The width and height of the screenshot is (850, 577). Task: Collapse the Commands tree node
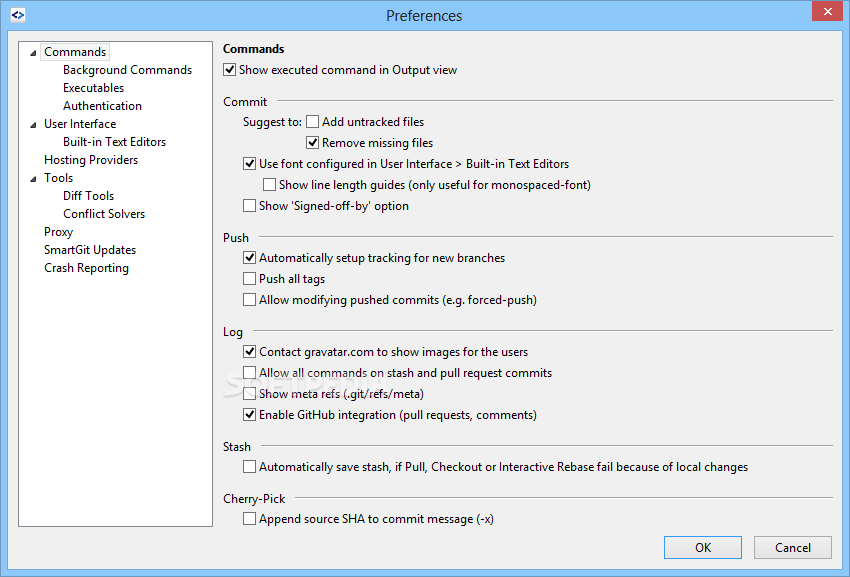33,53
